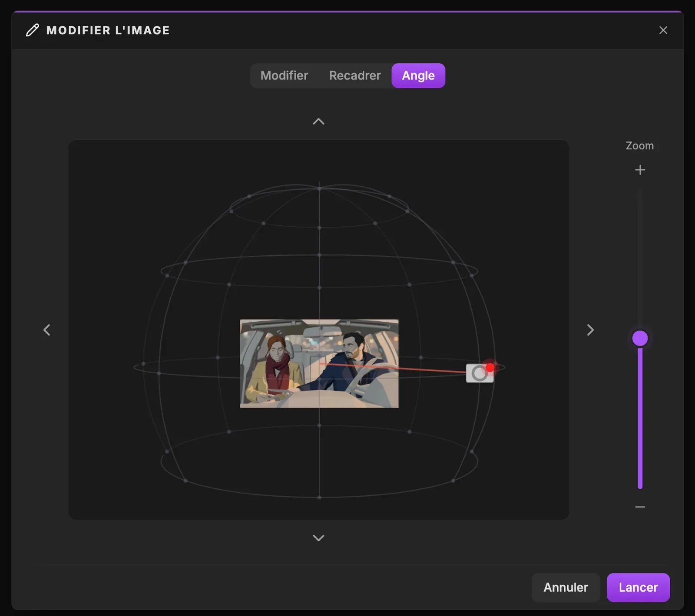Screen dimensions: 695x616
Task: Click the "MODIFIER L'IMAGE" title text
Action: pyautogui.click(x=108, y=30)
